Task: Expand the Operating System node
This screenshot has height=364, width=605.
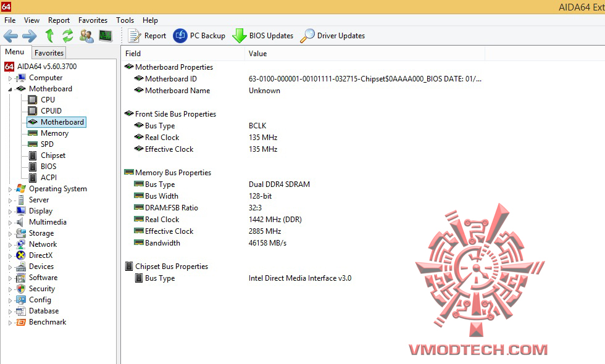Action: coord(10,189)
